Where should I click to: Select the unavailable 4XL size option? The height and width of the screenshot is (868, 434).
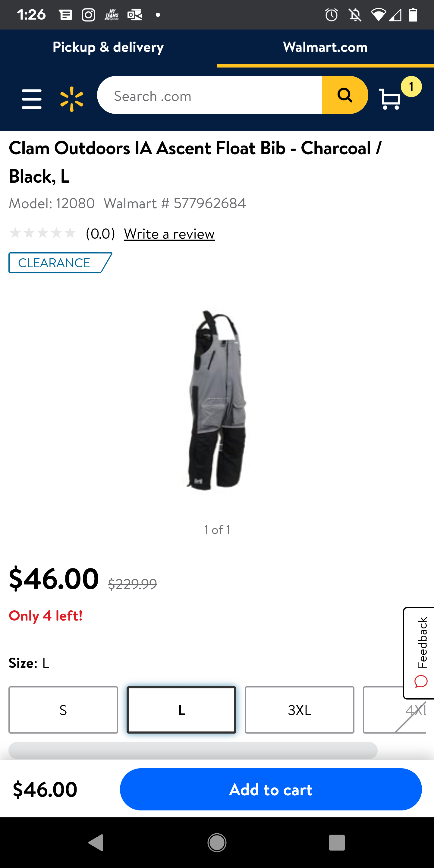(x=395, y=710)
